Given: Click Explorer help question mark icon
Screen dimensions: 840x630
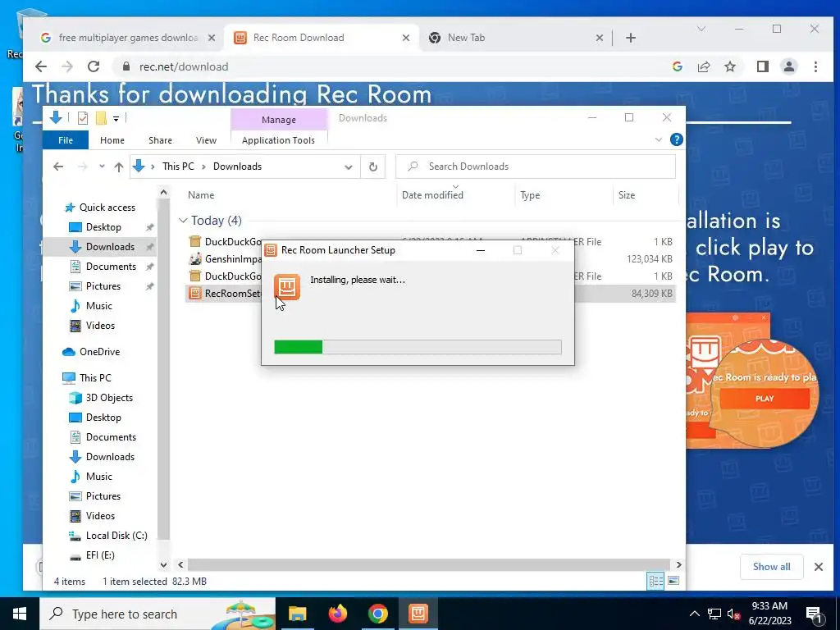Looking at the screenshot, I should [676, 139].
